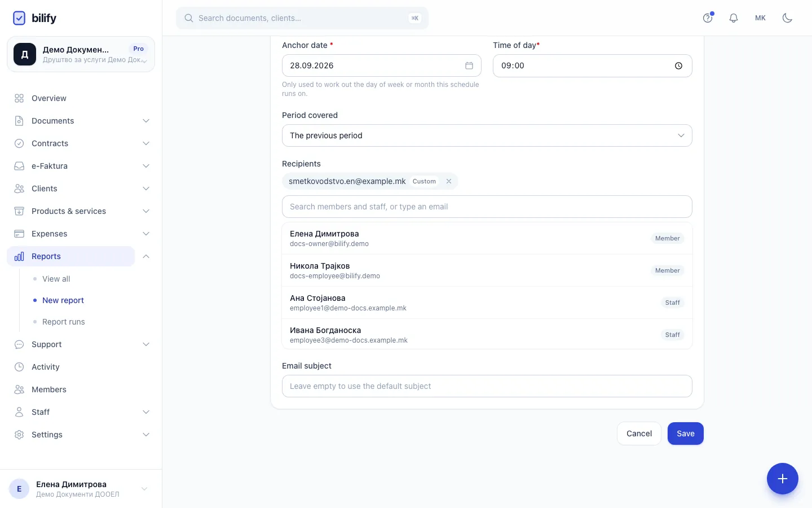The image size is (812, 508).
Task: Expand the Products & services chevron
Action: (x=146, y=211)
